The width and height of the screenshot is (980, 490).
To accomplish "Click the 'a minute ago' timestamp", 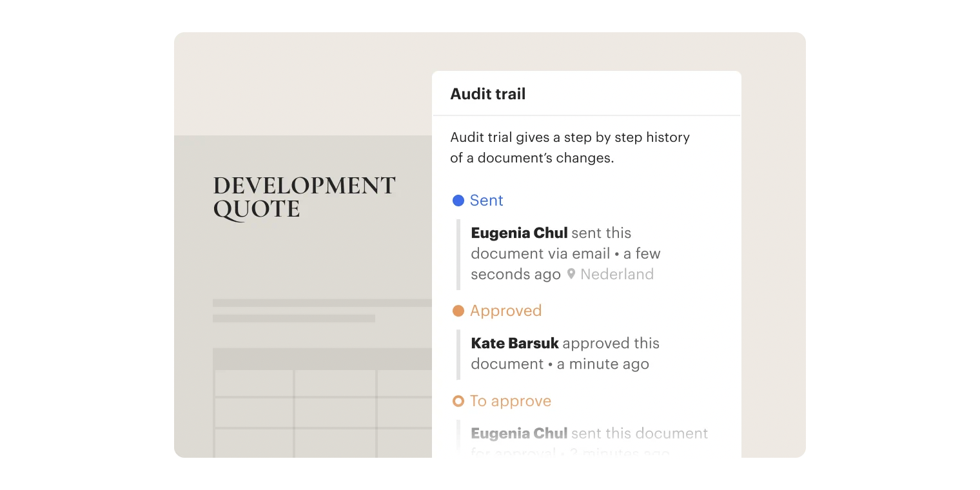I will (603, 364).
